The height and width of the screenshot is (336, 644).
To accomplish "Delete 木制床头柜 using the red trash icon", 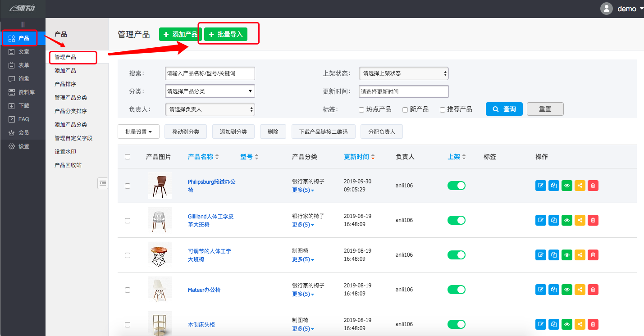I will coord(593,324).
